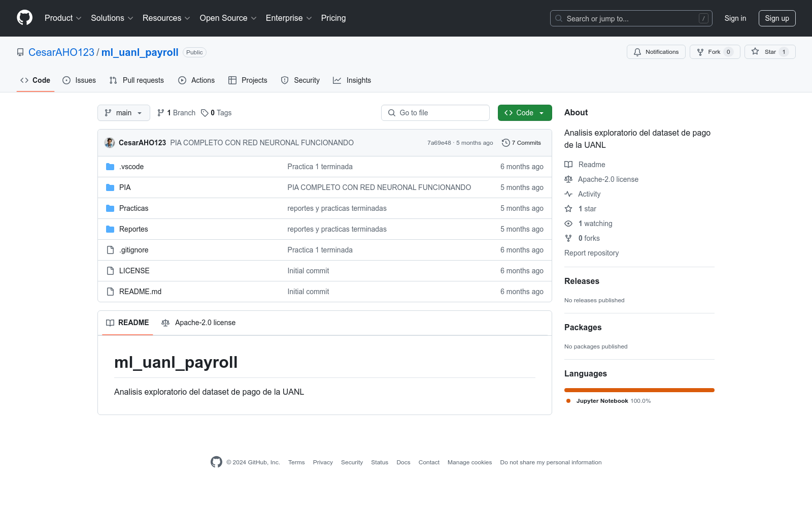The height and width of the screenshot is (508, 812).
Task: Open commit 7a69e48 hash link
Action: [x=439, y=143]
